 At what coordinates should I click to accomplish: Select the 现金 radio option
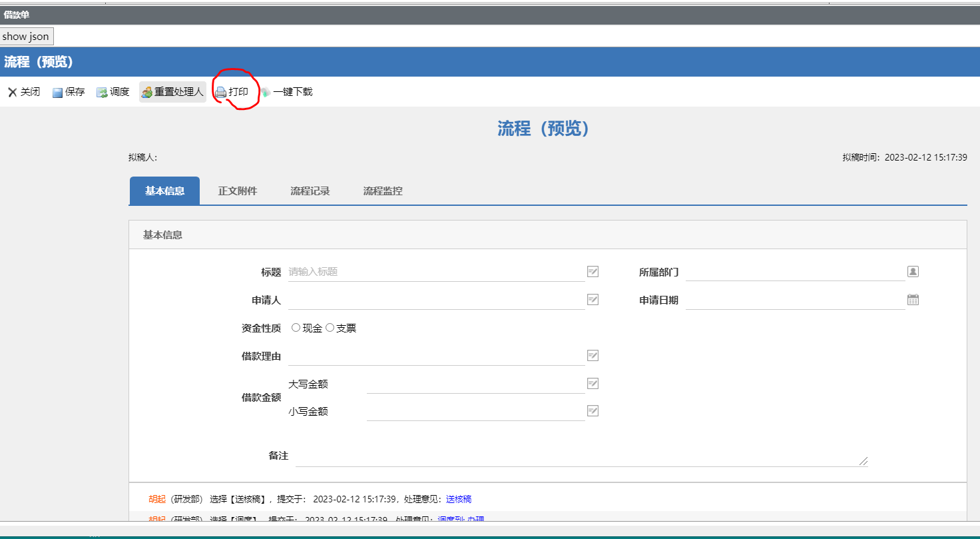click(x=296, y=328)
